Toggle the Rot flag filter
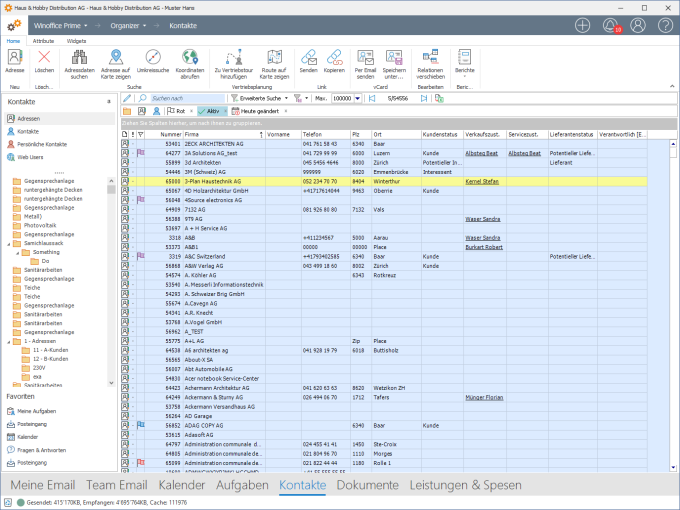This screenshot has height=510, width=680. pyautogui.click(x=177, y=111)
